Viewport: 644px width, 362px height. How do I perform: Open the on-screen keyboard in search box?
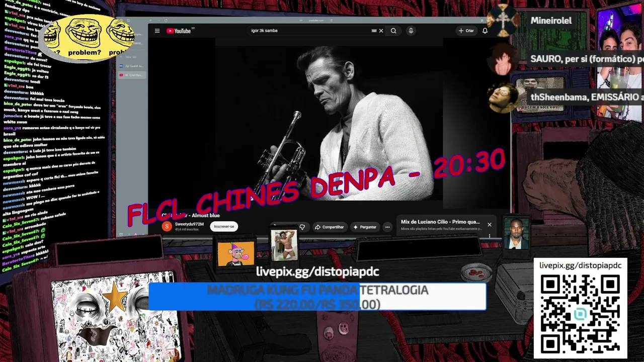tap(374, 31)
